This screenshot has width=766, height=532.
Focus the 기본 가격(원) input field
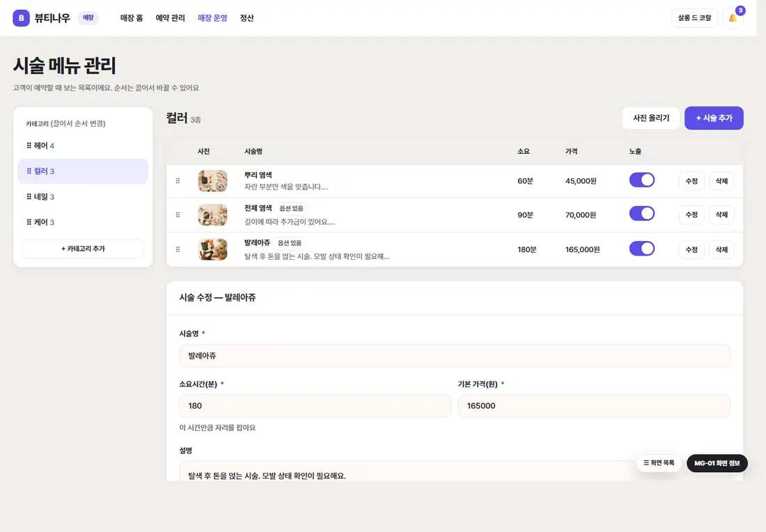[594, 406]
